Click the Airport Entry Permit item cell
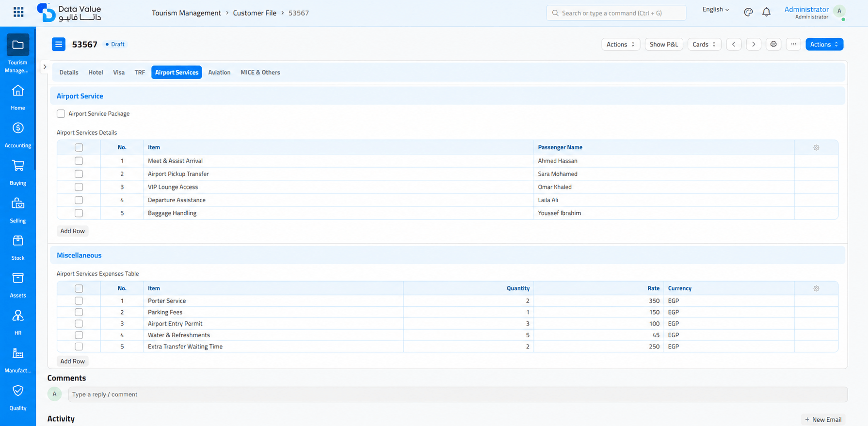The height and width of the screenshot is (426, 868). (x=273, y=324)
